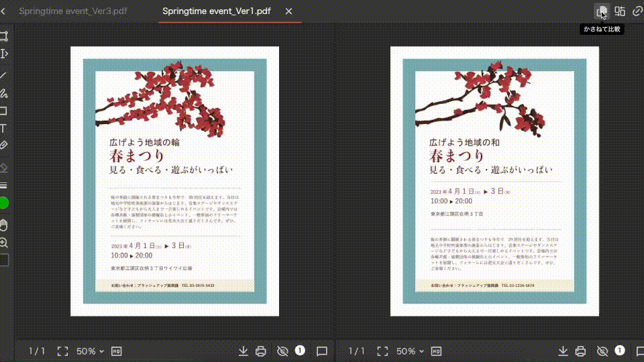Screen dimensions: 644x362
Task: Click the 1/1 page indicator in right pane
Action: pos(356,351)
